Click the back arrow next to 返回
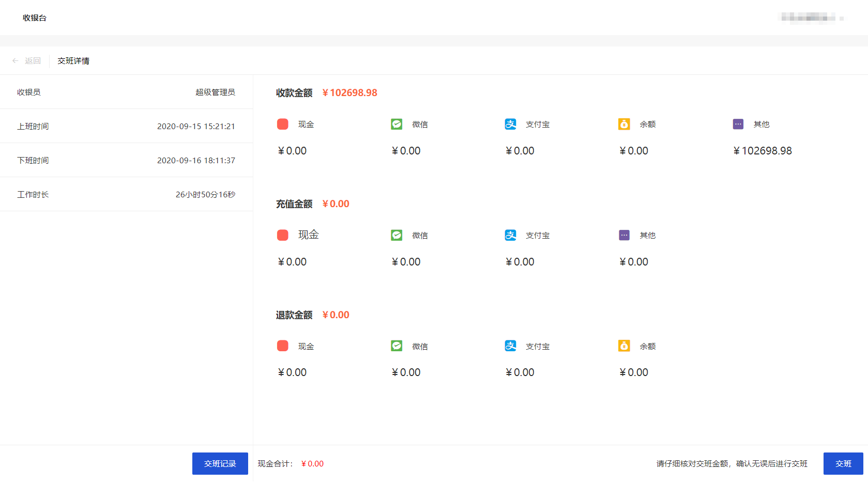868x484 pixels. click(16, 61)
